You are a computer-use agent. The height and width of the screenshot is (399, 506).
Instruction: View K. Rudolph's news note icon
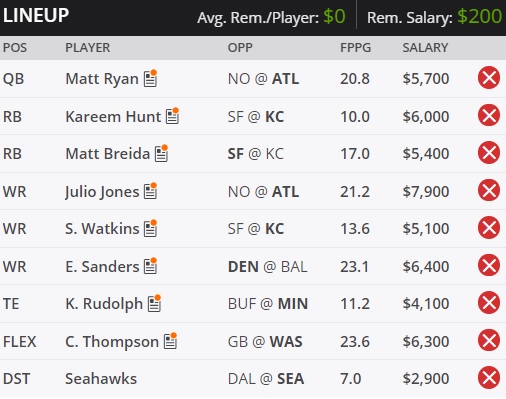(x=154, y=303)
